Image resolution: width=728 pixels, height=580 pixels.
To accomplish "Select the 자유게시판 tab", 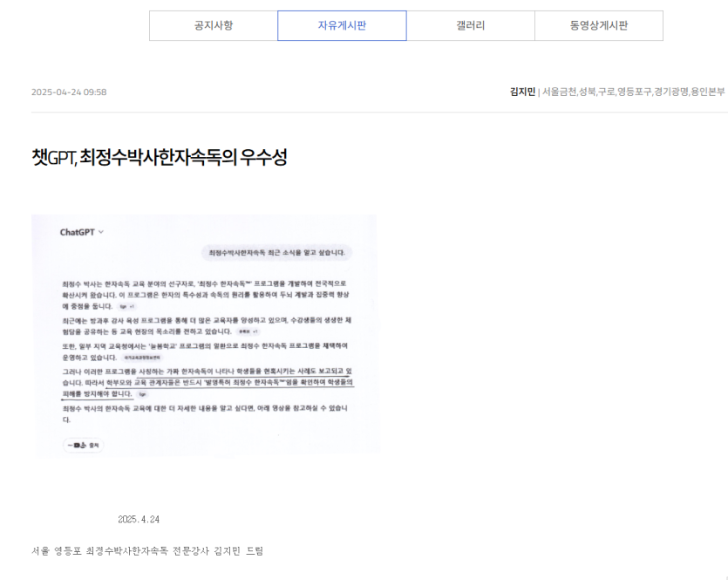I will pyautogui.click(x=342, y=26).
